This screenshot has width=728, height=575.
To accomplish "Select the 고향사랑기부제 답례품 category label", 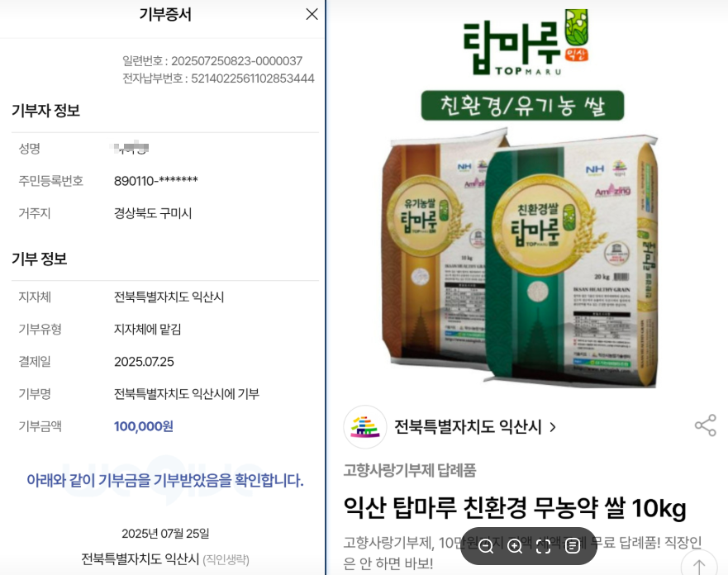I will [x=410, y=470].
